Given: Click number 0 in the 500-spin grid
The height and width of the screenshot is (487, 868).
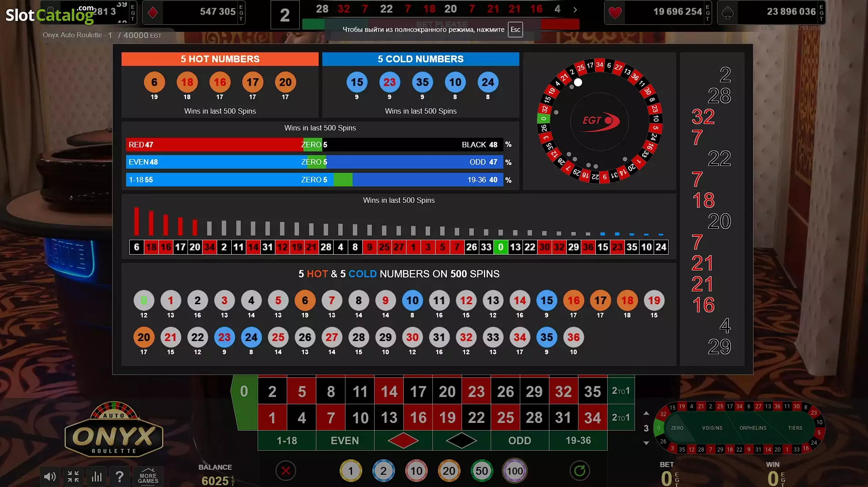Looking at the screenshot, I should tap(144, 301).
